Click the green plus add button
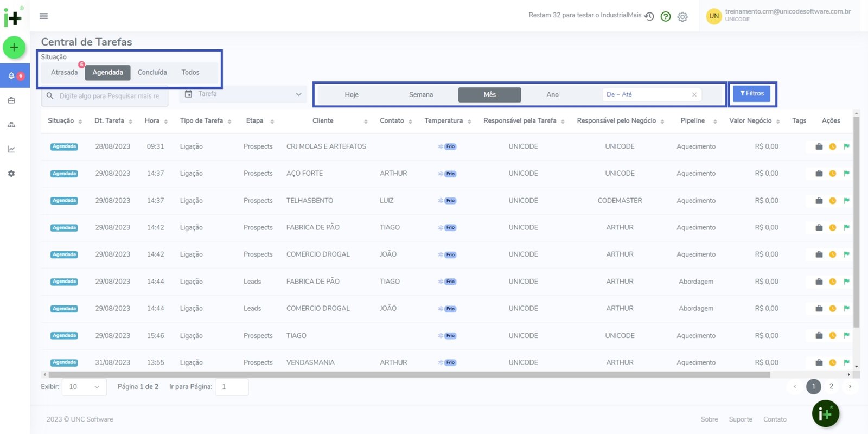 pos(14,48)
